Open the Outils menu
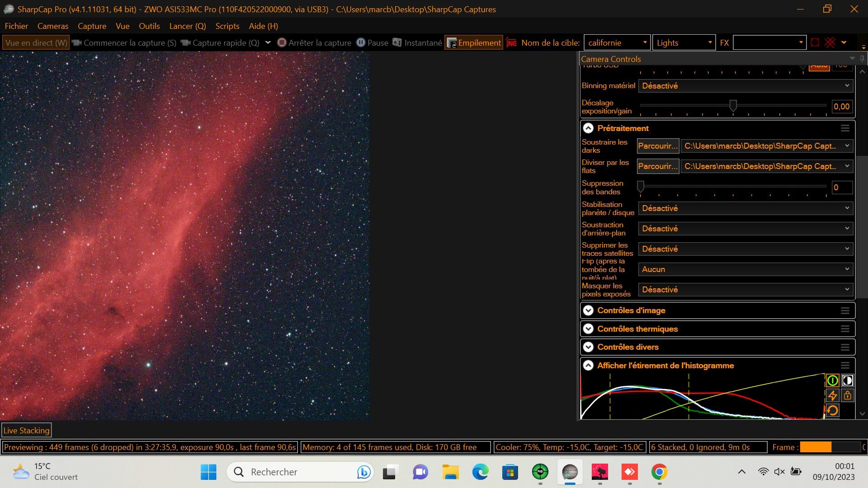 149,26
